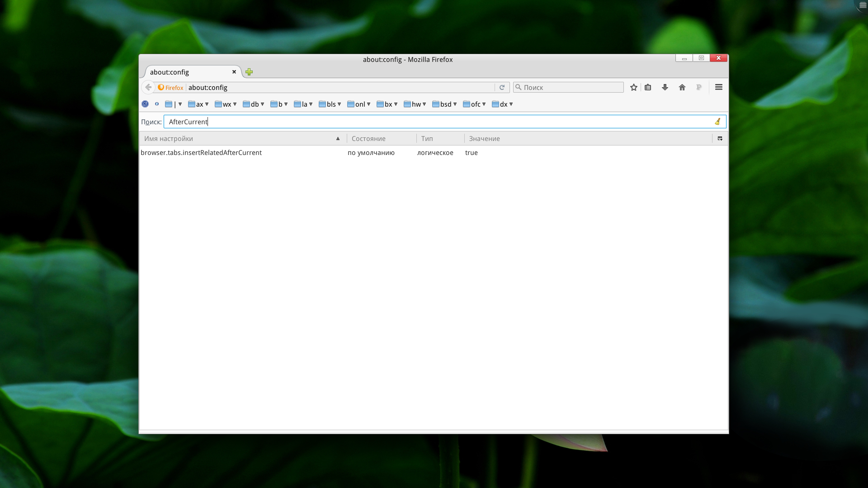
Task: Click the Firefox identity icon in address bar
Action: coord(170,87)
